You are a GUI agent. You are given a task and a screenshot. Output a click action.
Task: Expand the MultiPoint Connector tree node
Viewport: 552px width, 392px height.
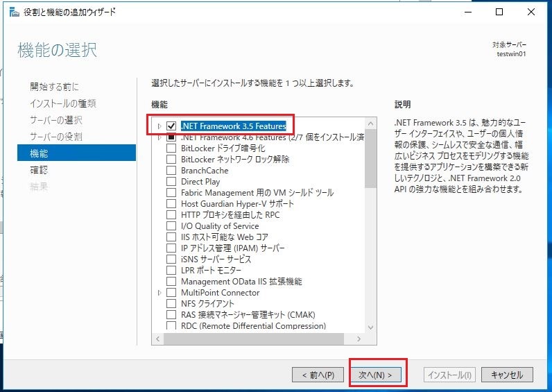tap(159, 293)
